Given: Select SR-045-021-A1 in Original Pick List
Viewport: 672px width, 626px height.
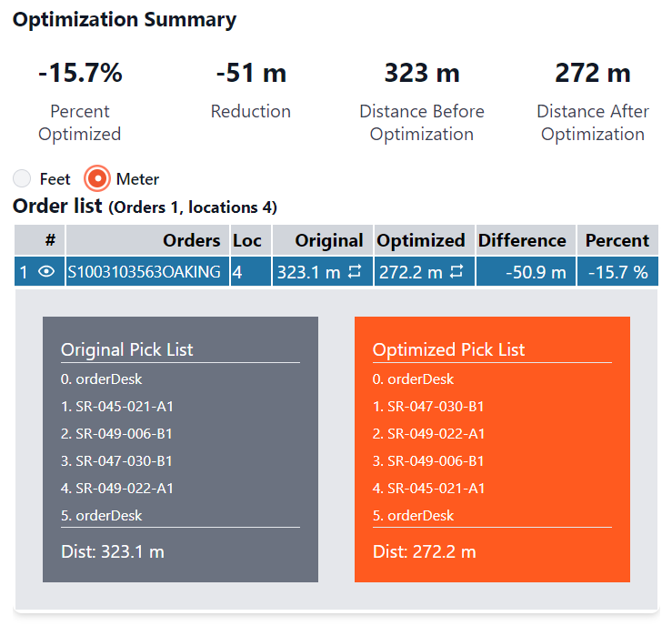Looking at the screenshot, I should coord(116,406).
